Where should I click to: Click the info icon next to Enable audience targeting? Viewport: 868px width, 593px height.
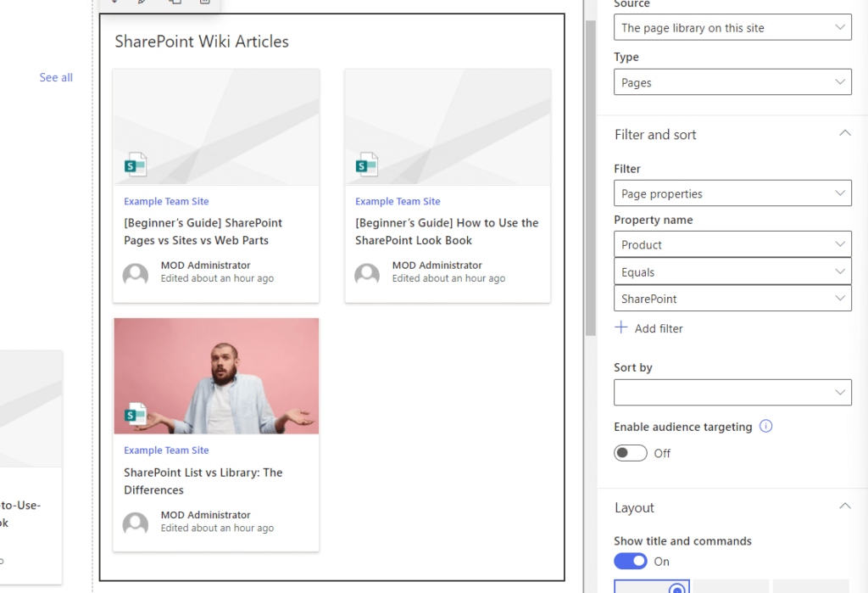pyautogui.click(x=765, y=426)
